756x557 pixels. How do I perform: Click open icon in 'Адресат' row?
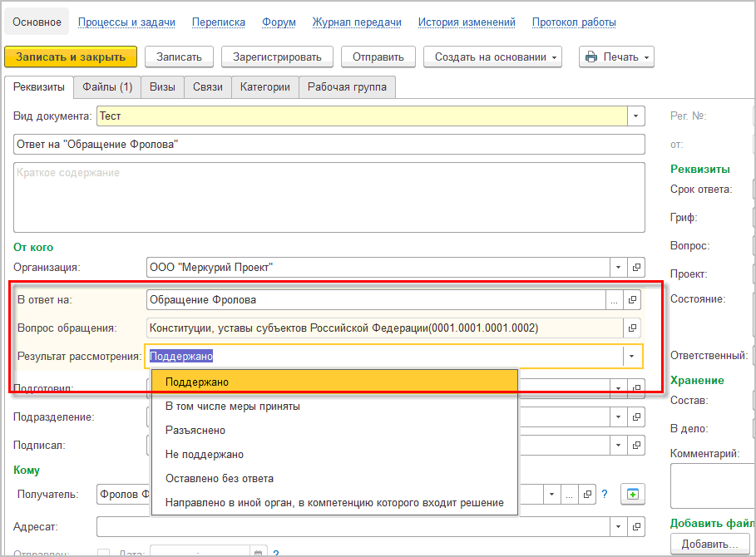636,526
